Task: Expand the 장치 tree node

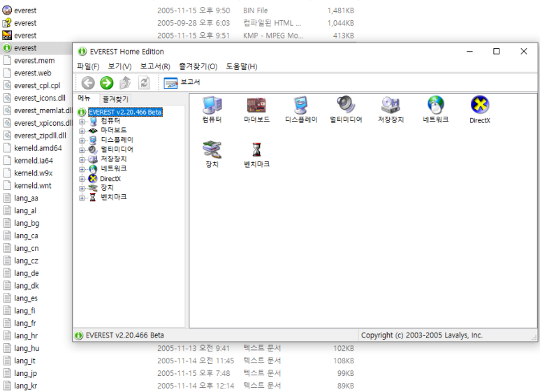Action: point(82,188)
